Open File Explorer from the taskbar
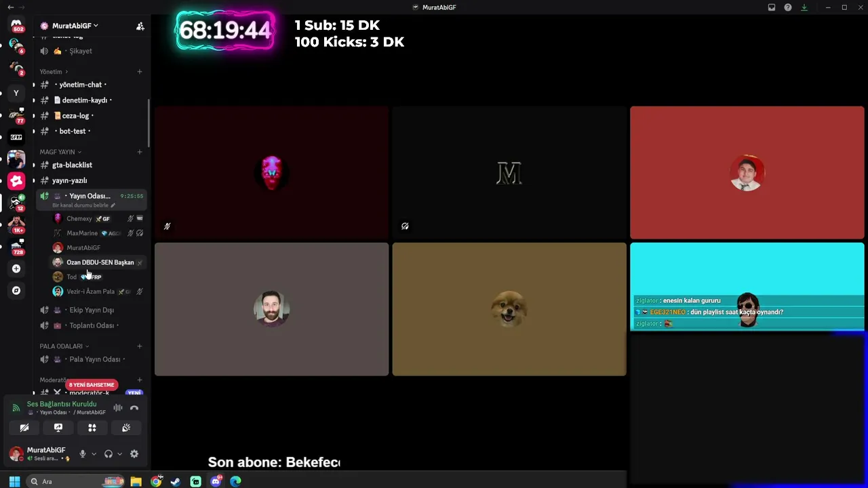 [x=136, y=482]
